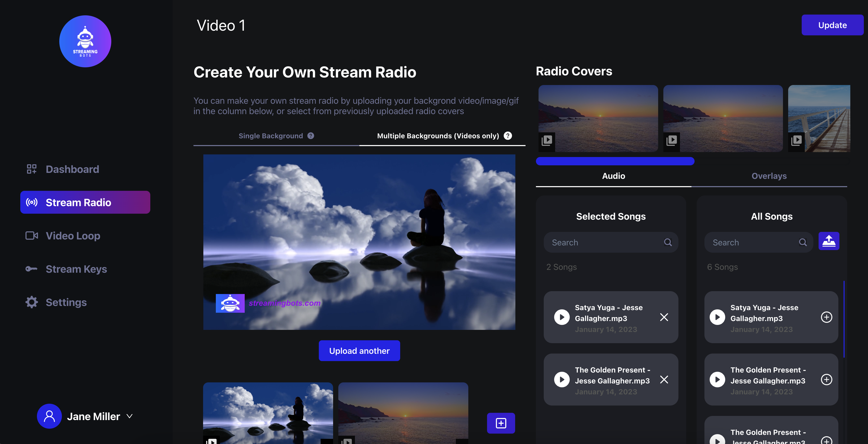Remove Satya Yuga from Selected Songs
The width and height of the screenshot is (868, 444).
coord(664,317)
